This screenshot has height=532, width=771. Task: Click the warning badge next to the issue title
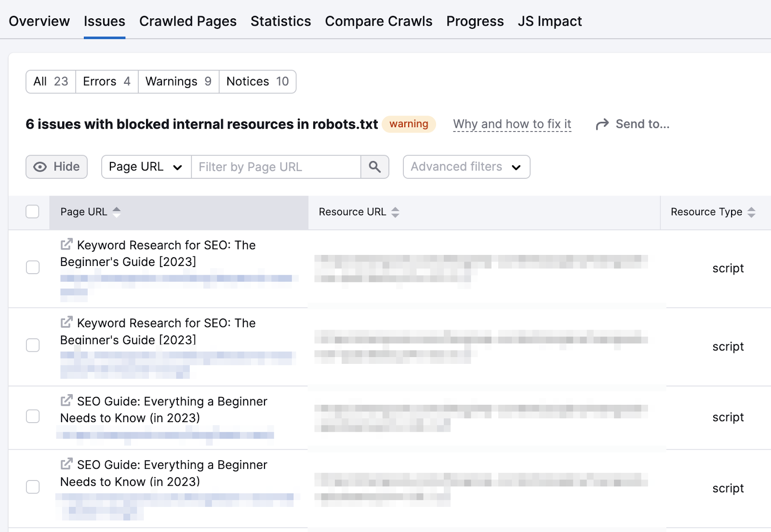(409, 124)
